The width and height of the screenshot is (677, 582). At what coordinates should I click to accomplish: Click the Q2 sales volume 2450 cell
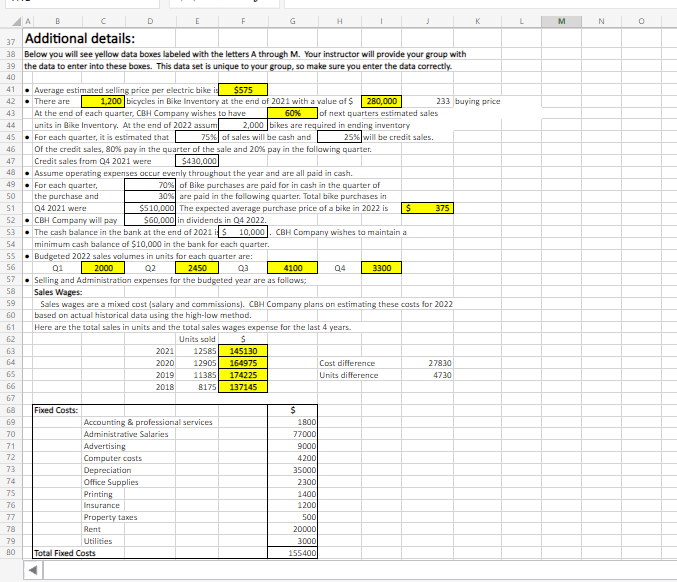(x=197, y=268)
